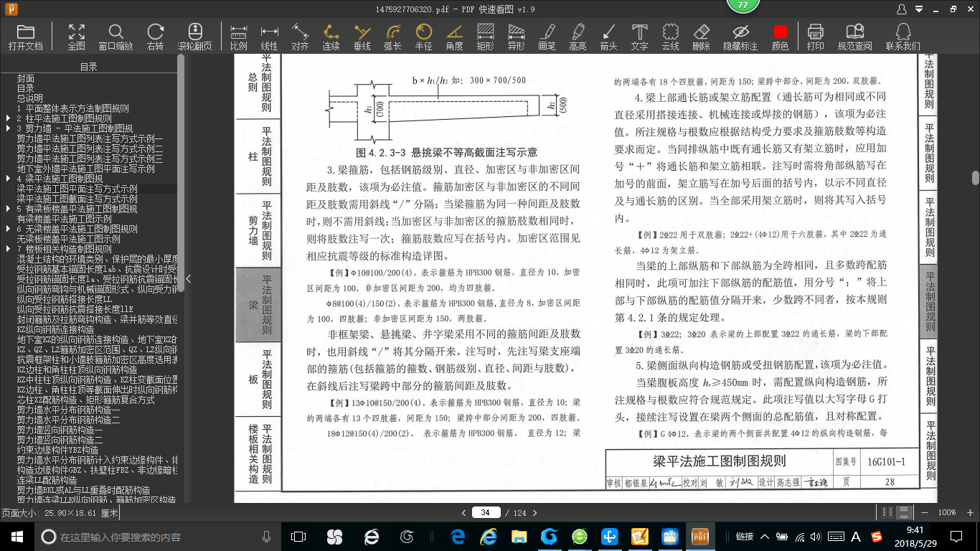
Task: Open the 总说明 bookmark
Action: (x=30, y=98)
